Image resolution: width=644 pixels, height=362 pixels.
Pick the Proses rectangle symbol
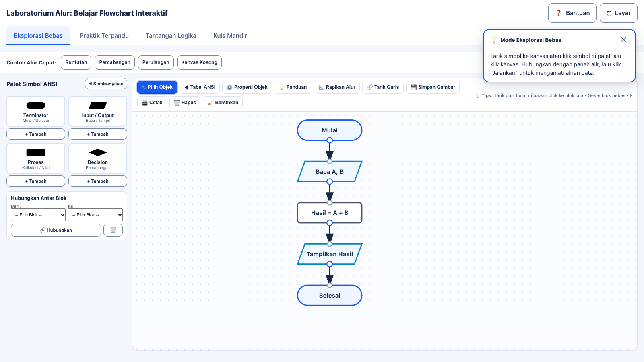[36, 158]
